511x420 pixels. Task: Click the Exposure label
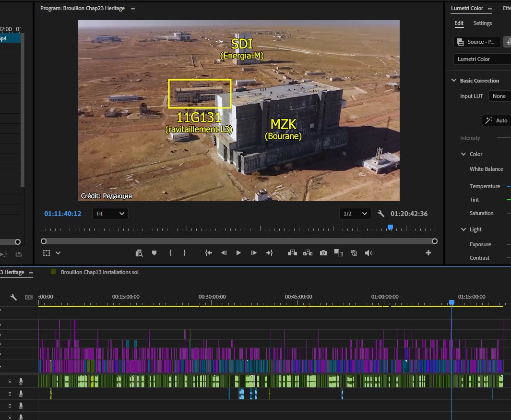click(480, 245)
